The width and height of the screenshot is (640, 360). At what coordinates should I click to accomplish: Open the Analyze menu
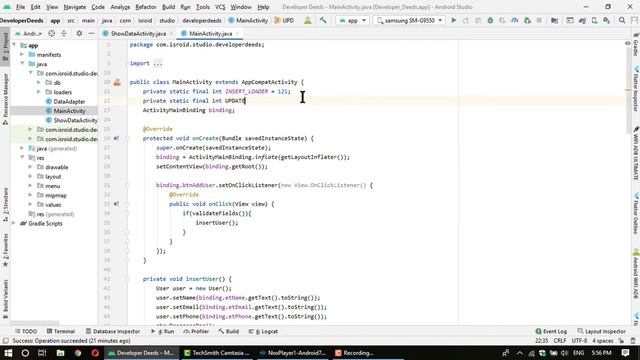[x=120, y=7]
